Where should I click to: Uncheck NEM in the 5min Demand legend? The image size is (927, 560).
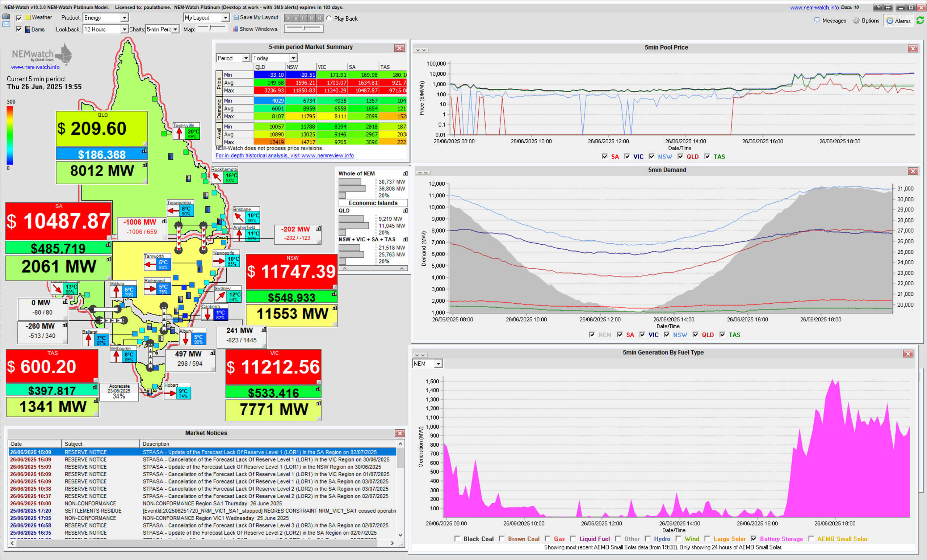point(592,335)
